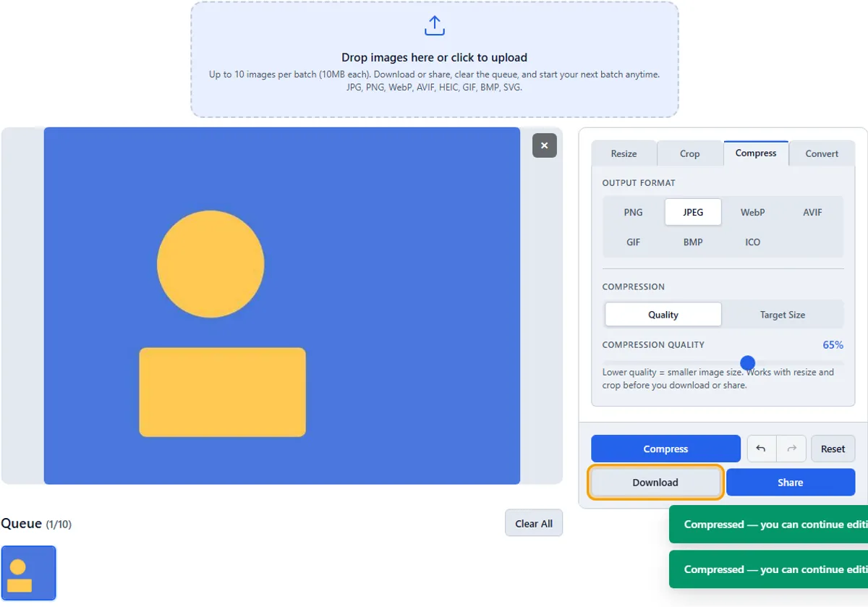This screenshot has width=868, height=607.
Task: Choose WebP output format
Action: pos(753,213)
